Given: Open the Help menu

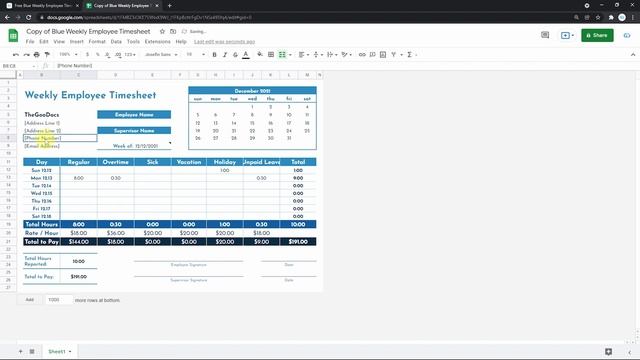Looking at the screenshot, I should pos(181,42).
